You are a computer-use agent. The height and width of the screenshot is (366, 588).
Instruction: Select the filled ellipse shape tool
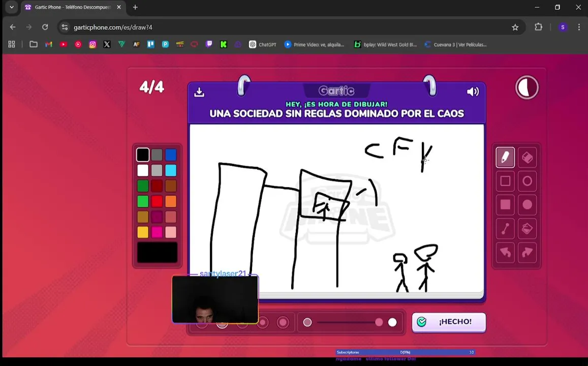(527, 205)
